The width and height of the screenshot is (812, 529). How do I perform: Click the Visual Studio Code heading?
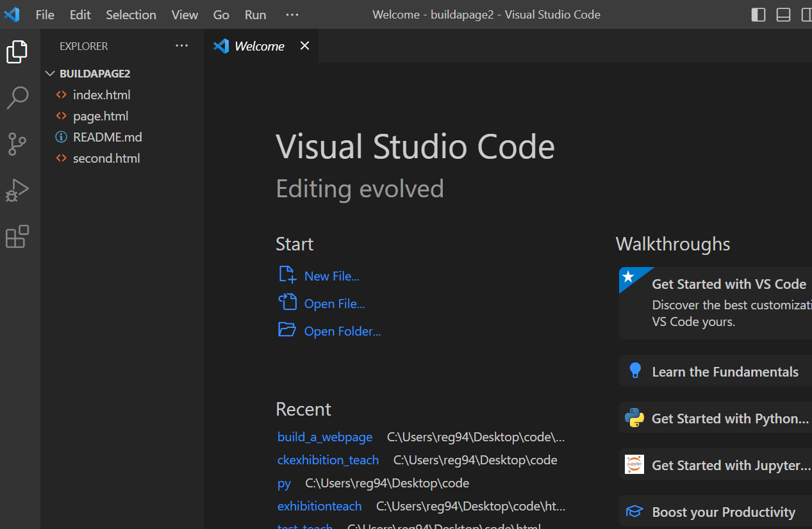point(415,147)
